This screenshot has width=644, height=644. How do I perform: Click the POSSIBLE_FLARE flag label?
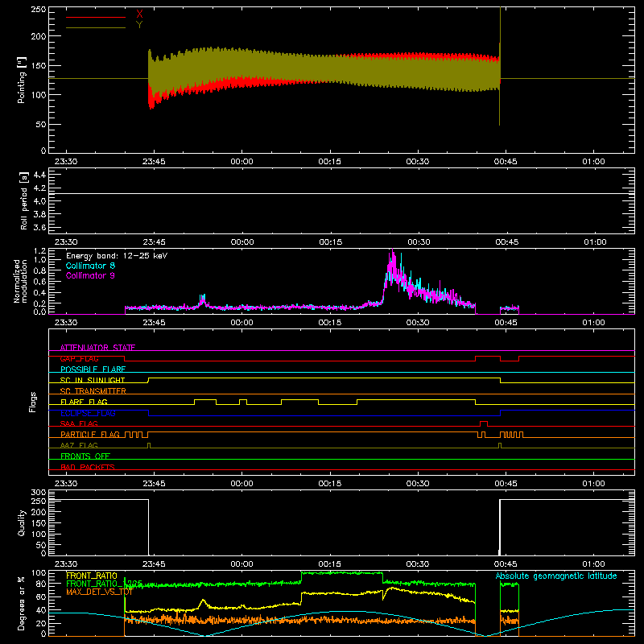93,369
